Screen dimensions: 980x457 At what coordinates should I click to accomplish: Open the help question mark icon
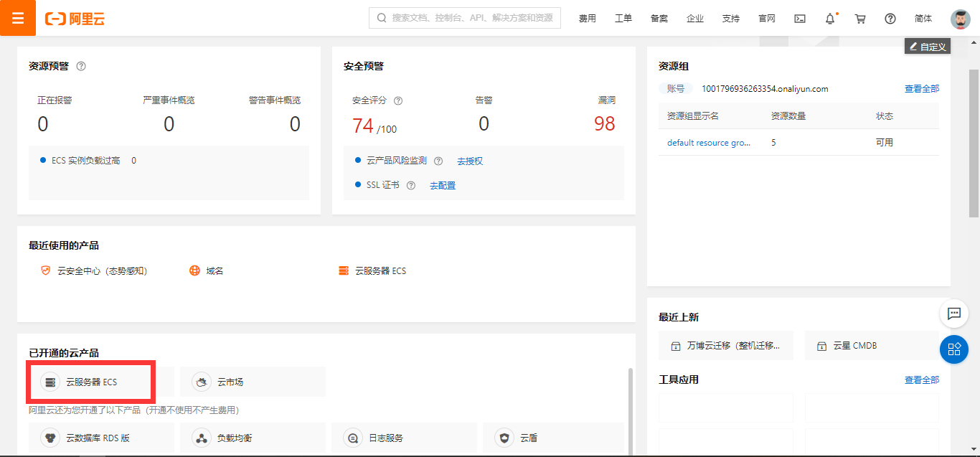tap(890, 19)
